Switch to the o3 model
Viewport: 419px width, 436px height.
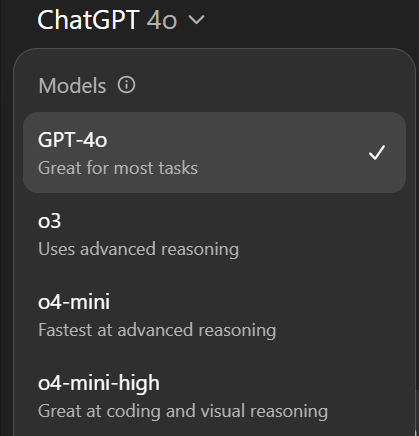[214, 235]
